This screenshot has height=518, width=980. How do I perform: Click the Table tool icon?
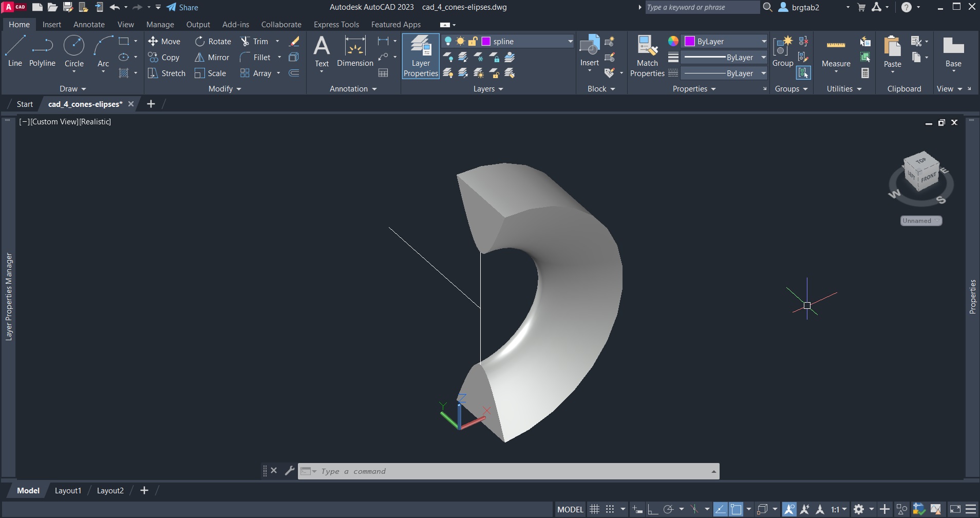[383, 73]
